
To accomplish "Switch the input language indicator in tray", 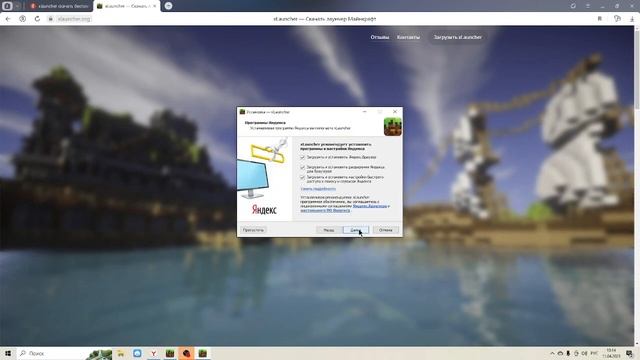I will 594,353.
